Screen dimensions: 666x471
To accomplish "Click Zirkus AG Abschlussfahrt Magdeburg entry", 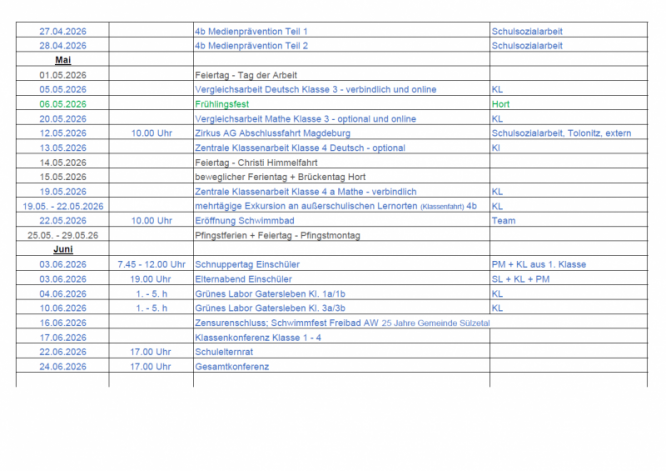I will click(x=273, y=133).
